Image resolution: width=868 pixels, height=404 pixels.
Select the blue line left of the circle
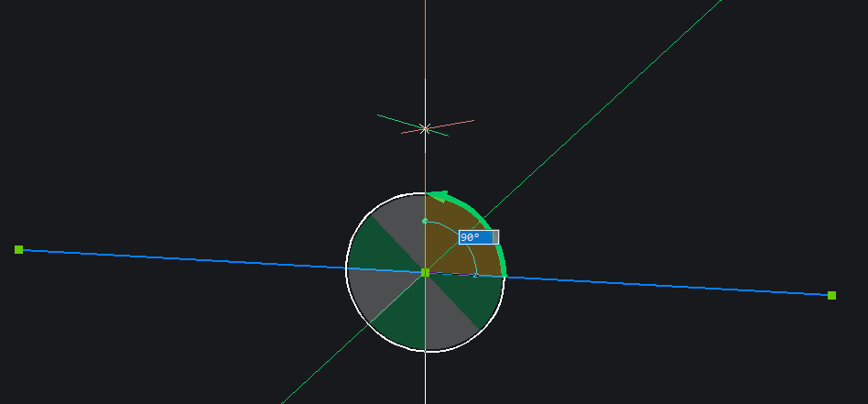183,258
